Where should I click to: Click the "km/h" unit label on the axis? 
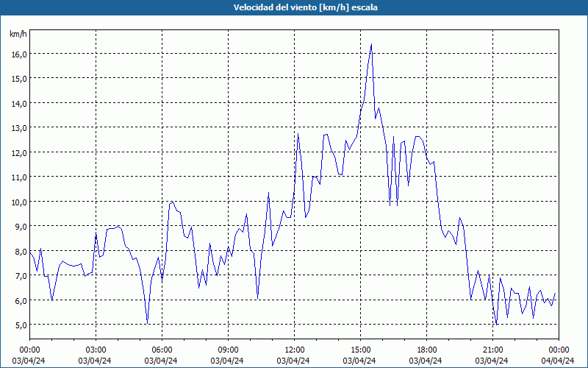18,34
